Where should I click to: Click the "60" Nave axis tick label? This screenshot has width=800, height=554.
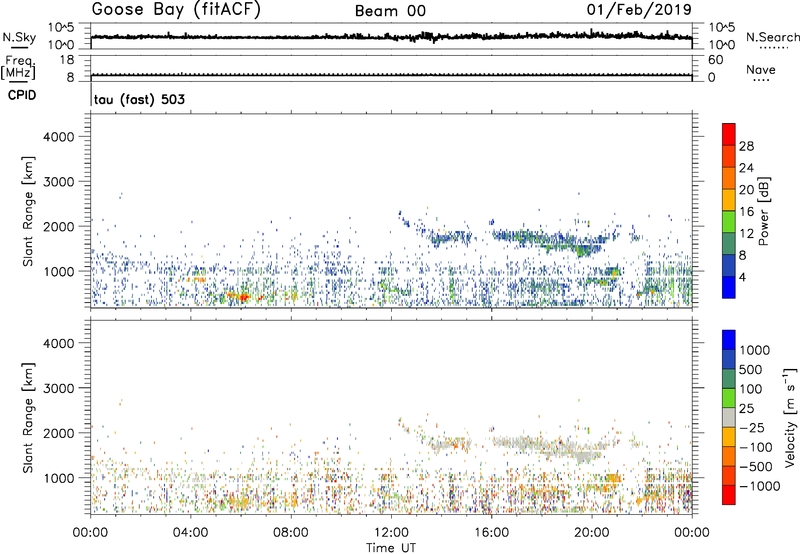[x=716, y=60]
